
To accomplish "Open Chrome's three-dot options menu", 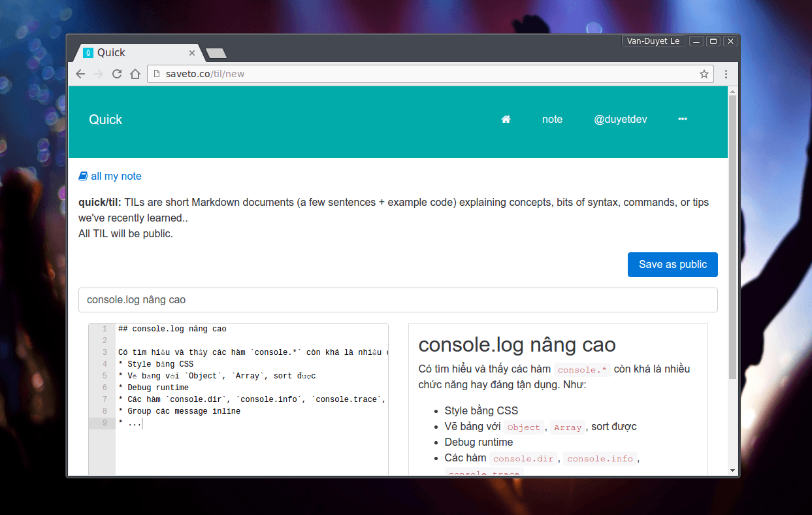I will [x=726, y=74].
